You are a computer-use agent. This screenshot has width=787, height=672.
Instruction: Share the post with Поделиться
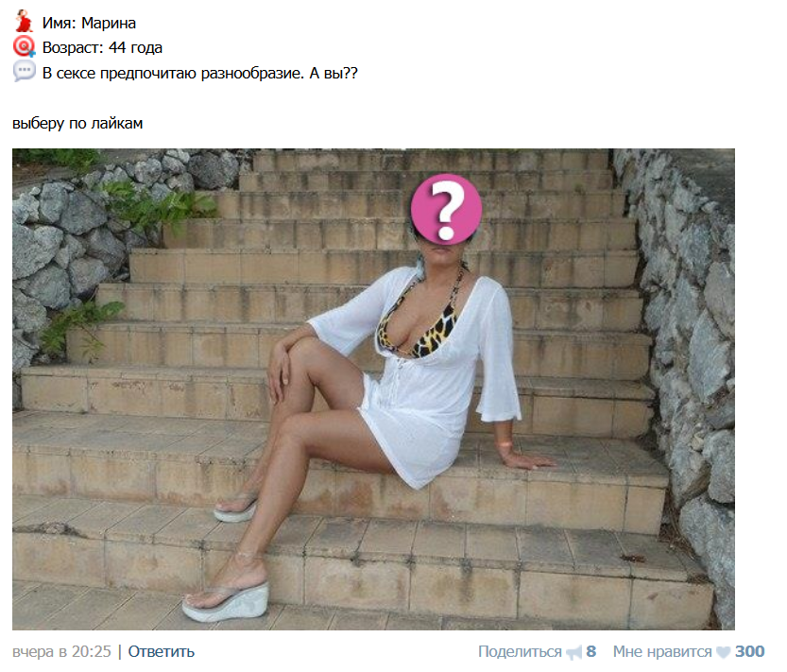coord(520,651)
